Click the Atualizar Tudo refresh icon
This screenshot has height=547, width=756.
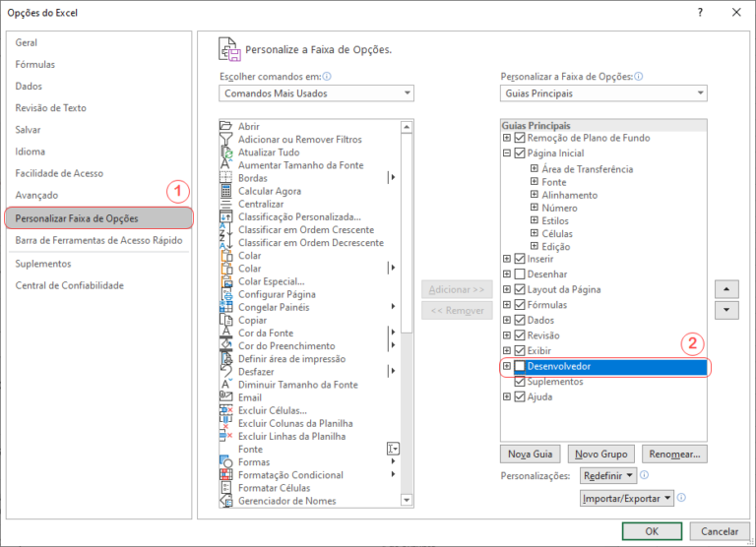[x=225, y=152]
